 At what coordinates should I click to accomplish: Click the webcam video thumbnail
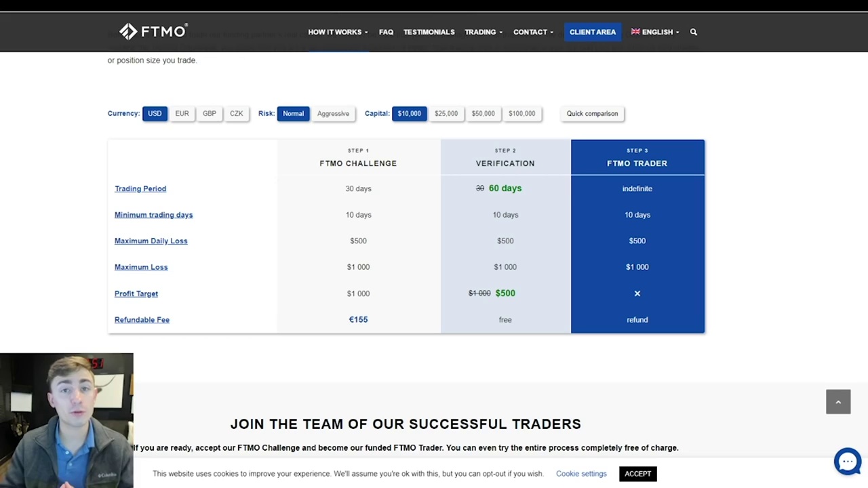[x=66, y=420]
